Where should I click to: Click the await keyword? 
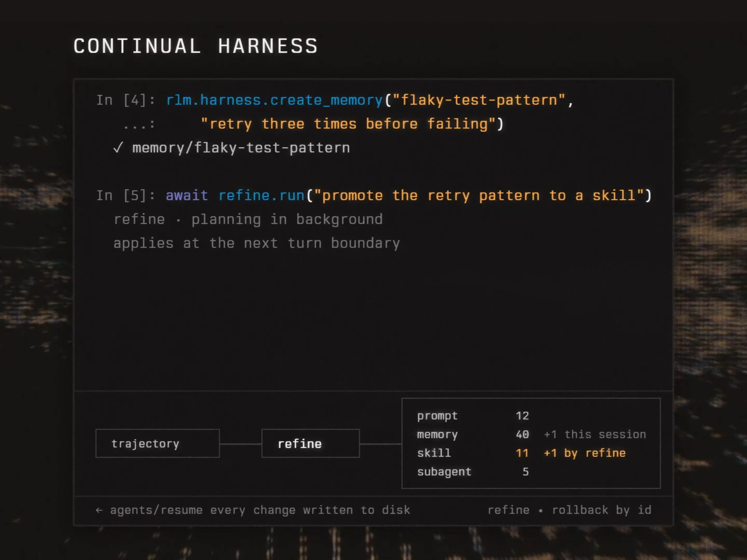click(x=187, y=196)
